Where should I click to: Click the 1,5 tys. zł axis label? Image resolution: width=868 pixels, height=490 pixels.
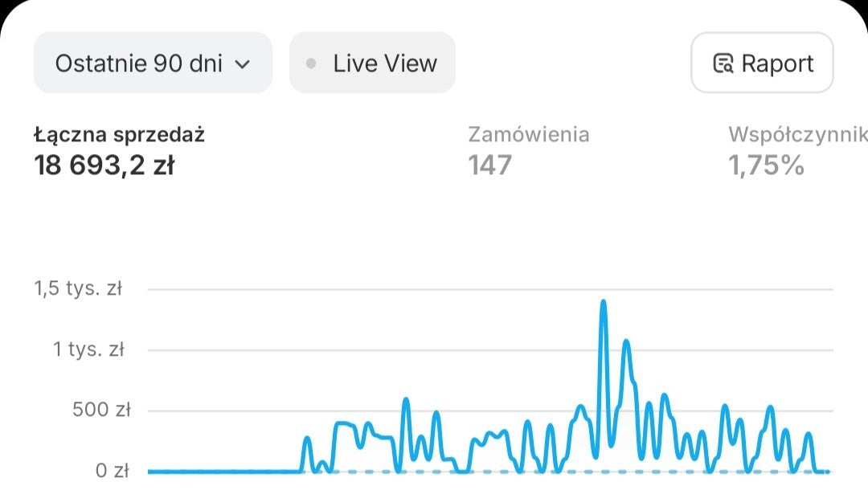click(x=77, y=289)
